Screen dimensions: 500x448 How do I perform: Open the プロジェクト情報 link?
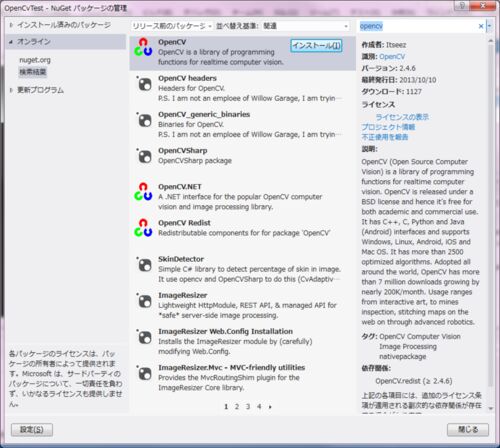tap(388, 127)
